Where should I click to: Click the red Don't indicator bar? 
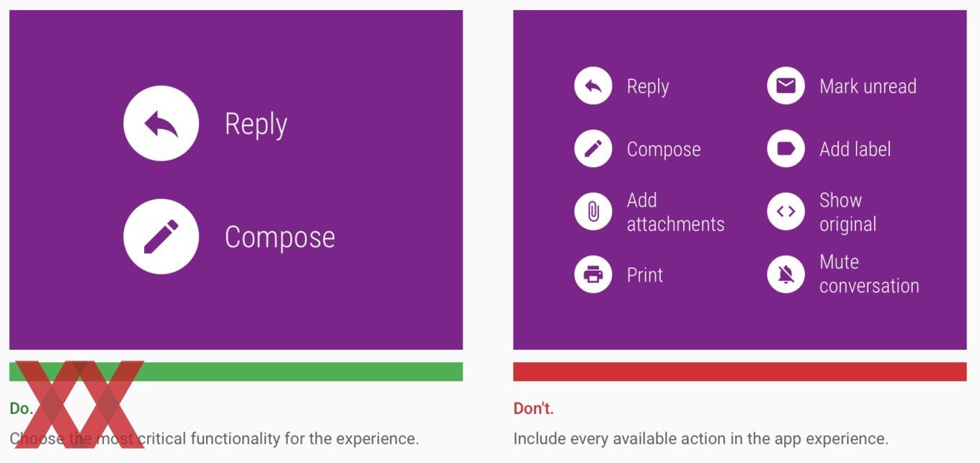[x=739, y=372]
